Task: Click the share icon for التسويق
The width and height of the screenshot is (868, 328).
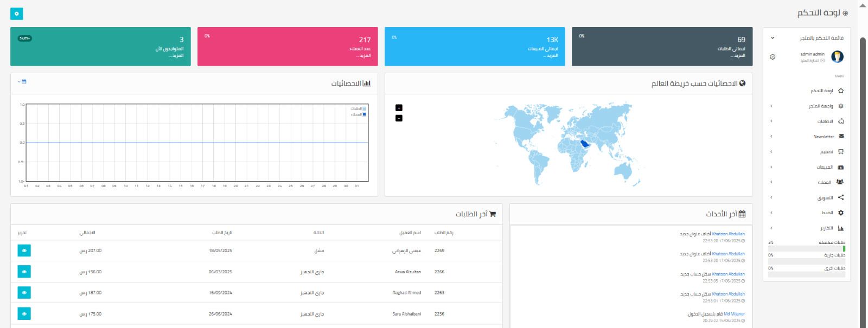Action: 841,198
